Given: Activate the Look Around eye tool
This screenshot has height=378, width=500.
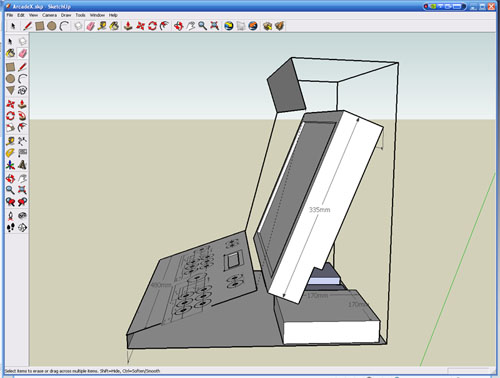Looking at the screenshot, I should (22, 216).
